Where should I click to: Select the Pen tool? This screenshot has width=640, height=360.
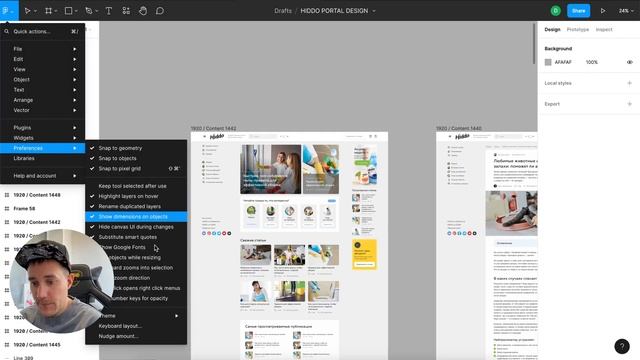pyautogui.click(x=89, y=11)
